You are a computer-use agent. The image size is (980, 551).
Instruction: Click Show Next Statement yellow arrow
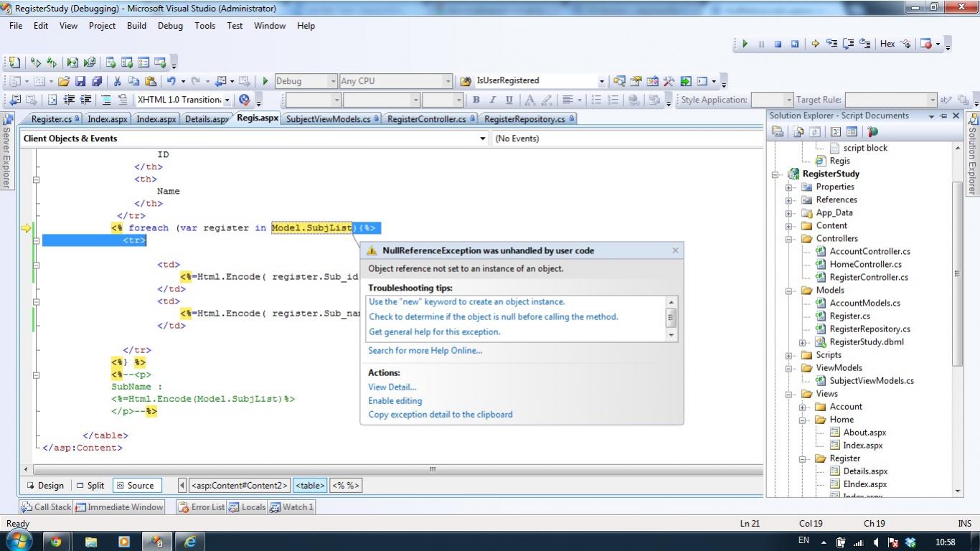[815, 44]
